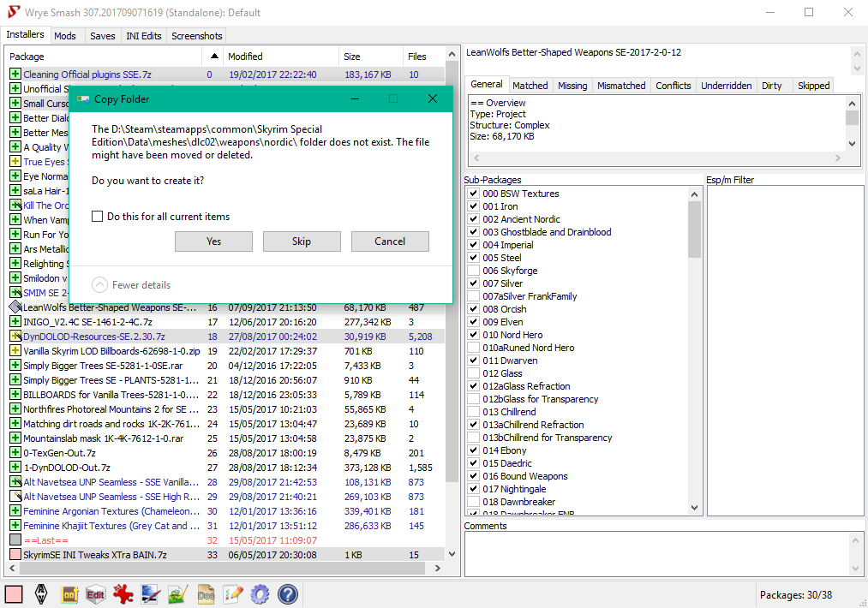Click the icon beside 0-TexGen-Out.7z

point(15,452)
